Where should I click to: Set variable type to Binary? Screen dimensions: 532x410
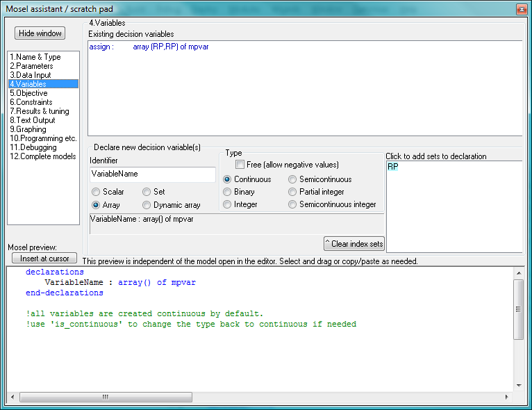228,192
